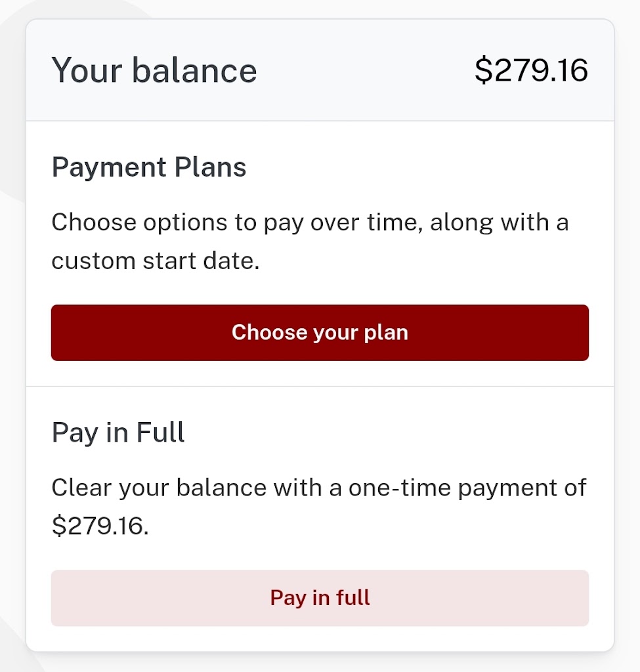Screen dimensions: 640x672
Task: Click the Pay in Full section heading
Action: click(x=118, y=432)
